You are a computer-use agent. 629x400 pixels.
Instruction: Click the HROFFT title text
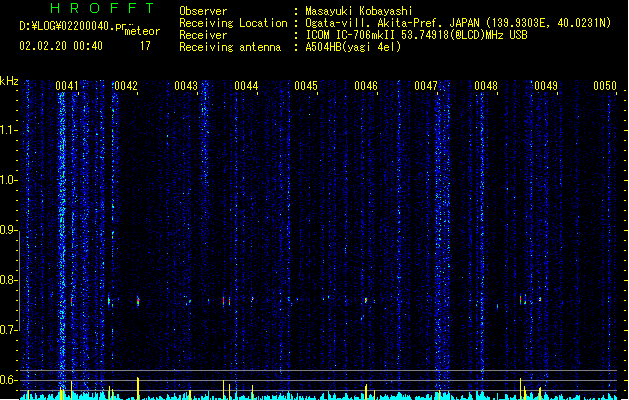tap(102, 8)
